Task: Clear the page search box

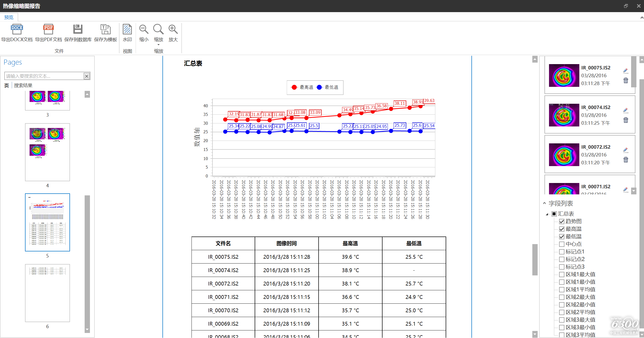Action: [87, 76]
